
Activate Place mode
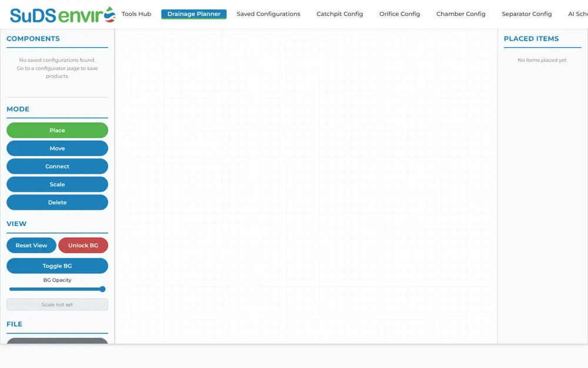click(x=58, y=130)
